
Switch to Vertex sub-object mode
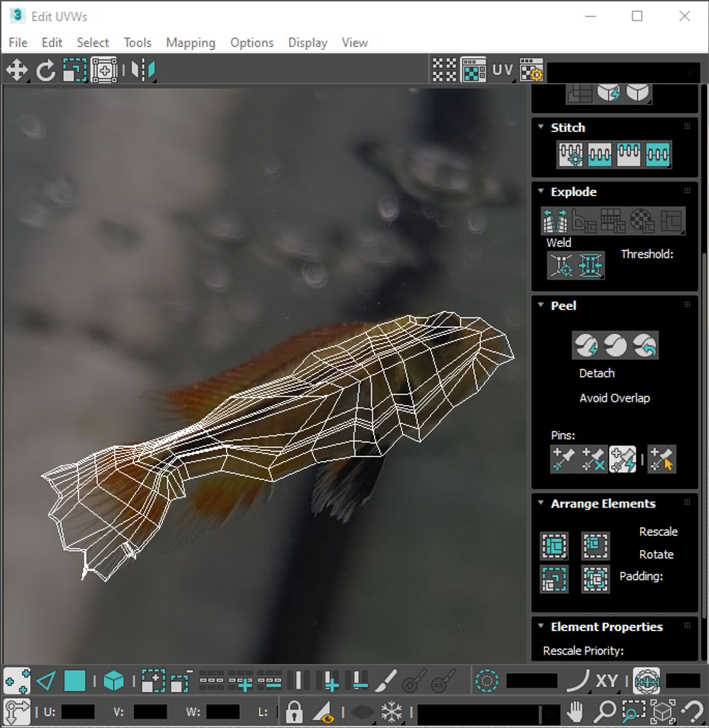17,681
